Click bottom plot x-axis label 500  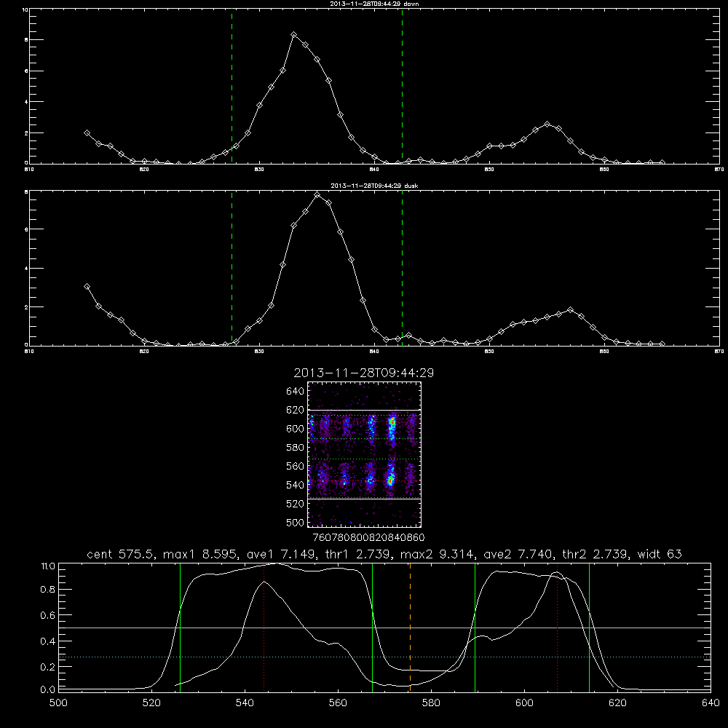pos(58,703)
